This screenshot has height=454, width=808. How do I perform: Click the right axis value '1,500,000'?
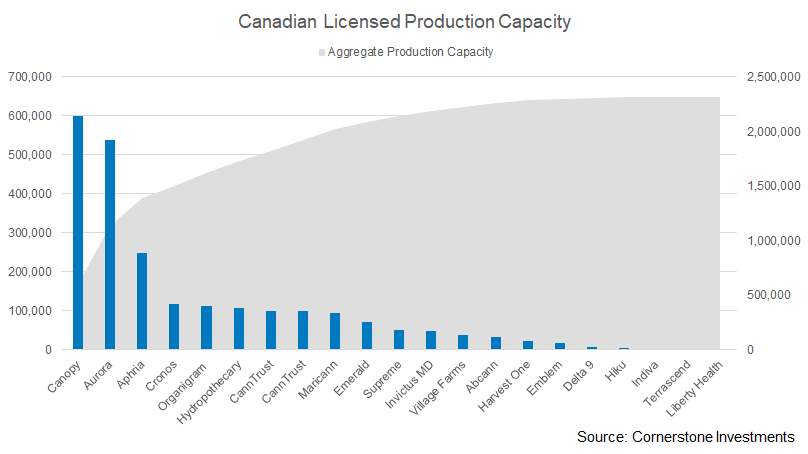773,186
